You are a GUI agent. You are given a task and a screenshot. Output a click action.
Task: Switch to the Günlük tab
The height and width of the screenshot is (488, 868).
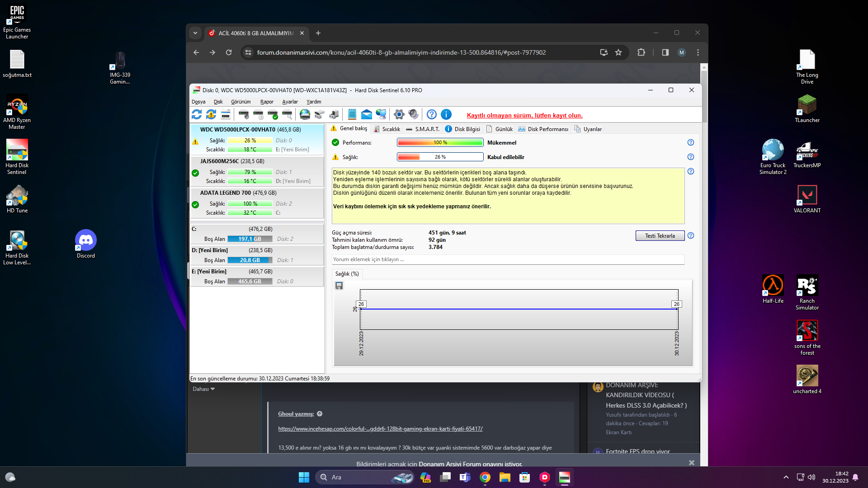[x=500, y=129]
